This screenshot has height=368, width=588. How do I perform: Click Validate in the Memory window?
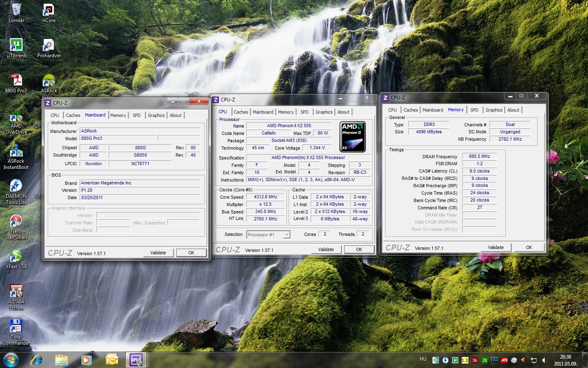[x=496, y=247]
